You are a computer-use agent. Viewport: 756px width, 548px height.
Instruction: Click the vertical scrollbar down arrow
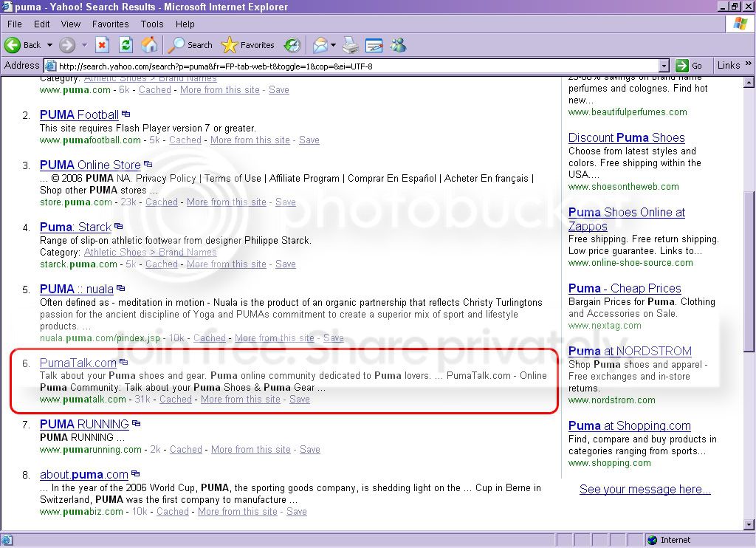click(x=749, y=525)
